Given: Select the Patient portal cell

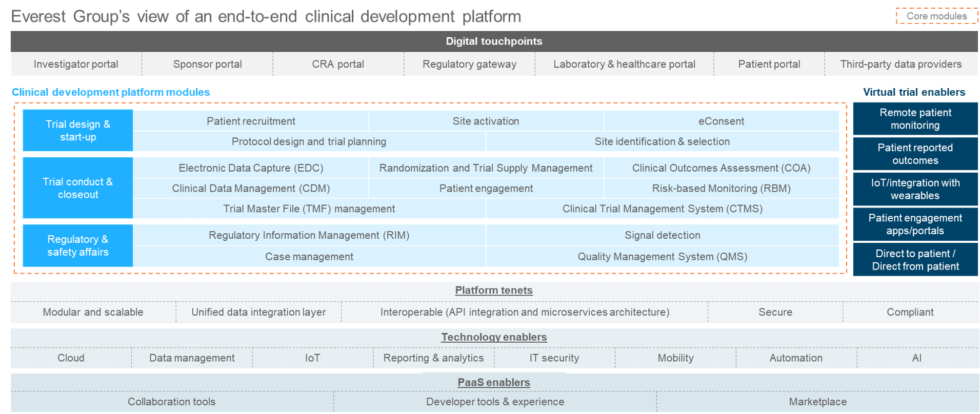Looking at the screenshot, I should pyautogui.click(x=769, y=64).
